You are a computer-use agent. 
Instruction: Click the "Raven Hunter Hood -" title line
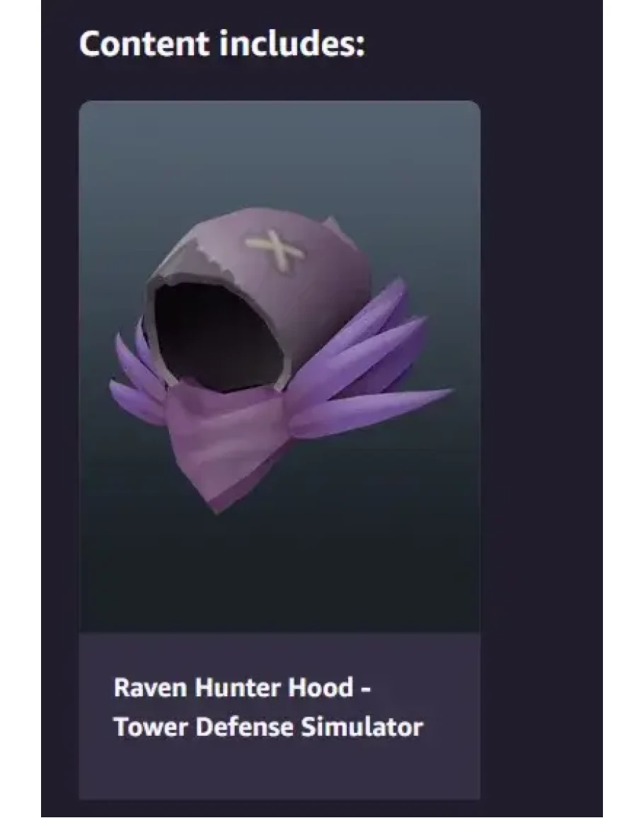[242, 687]
